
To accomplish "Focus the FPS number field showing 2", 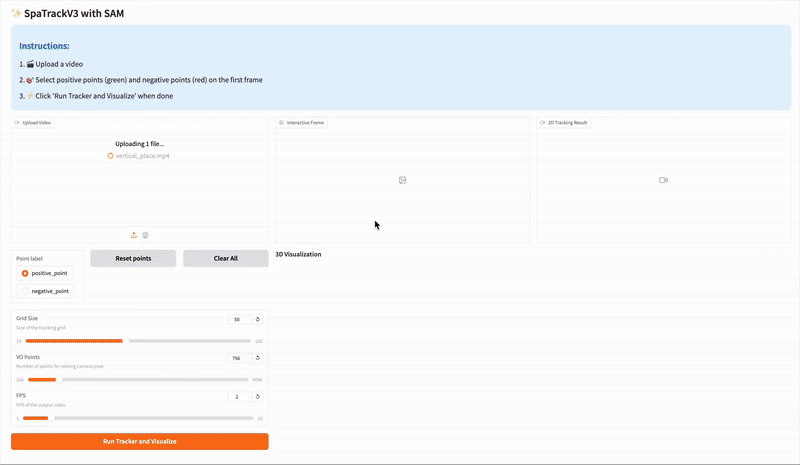I will 238,396.
